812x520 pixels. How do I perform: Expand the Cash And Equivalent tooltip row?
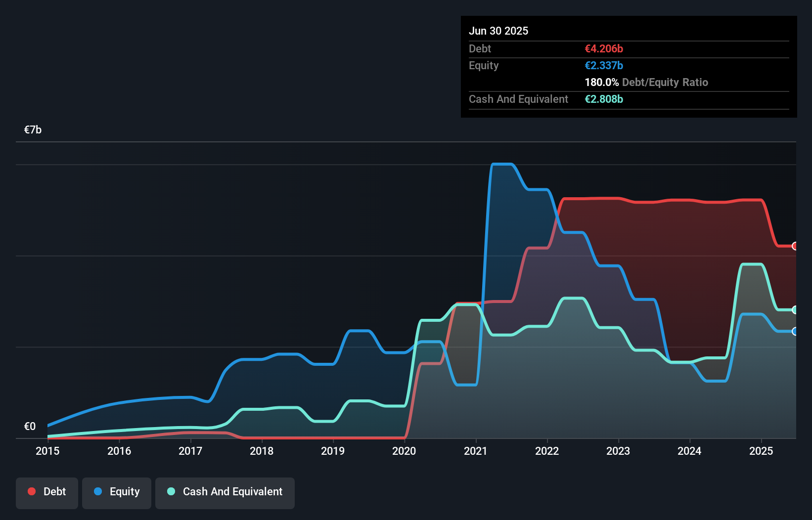[518, 99]
